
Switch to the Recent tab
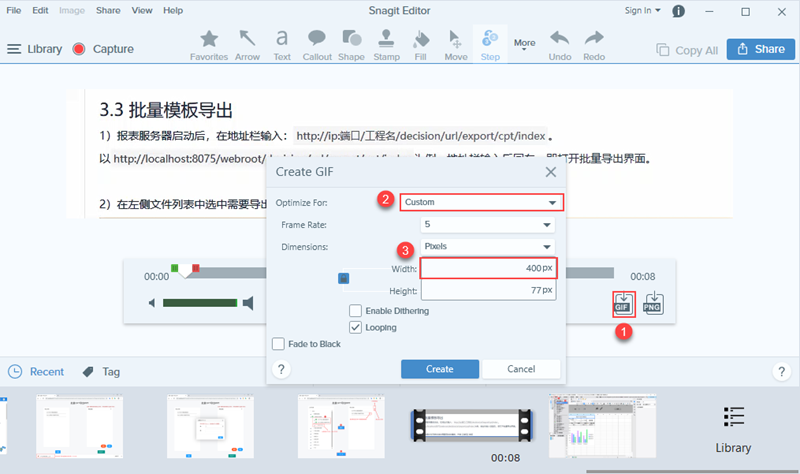pyautogui.click(x=36, y=371)
